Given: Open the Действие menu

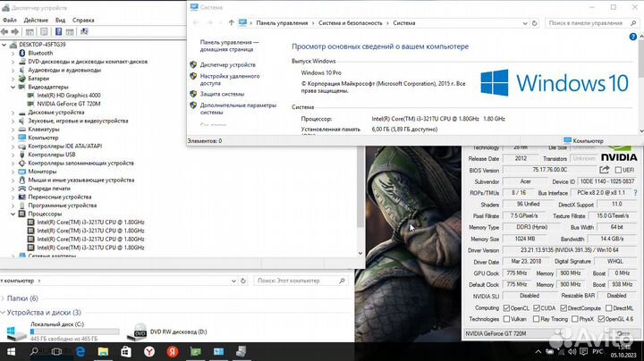Looking at the screenshot, I should [36, 20].
